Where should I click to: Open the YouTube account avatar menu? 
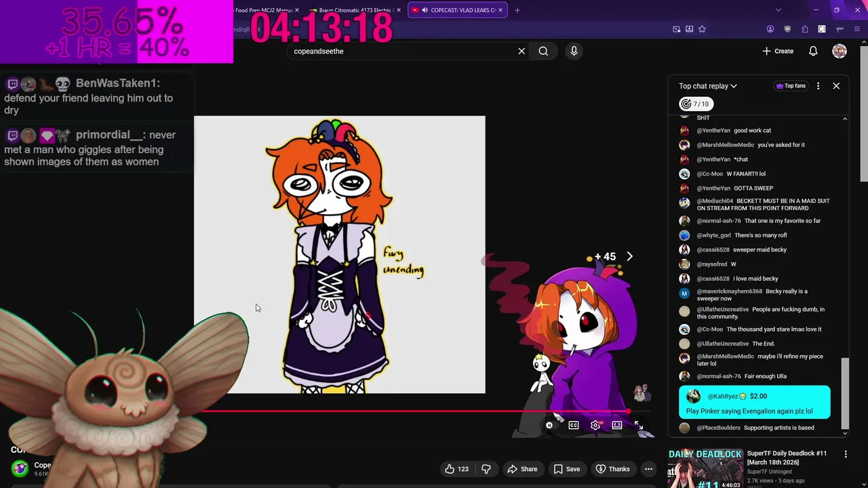pos(840,51)
